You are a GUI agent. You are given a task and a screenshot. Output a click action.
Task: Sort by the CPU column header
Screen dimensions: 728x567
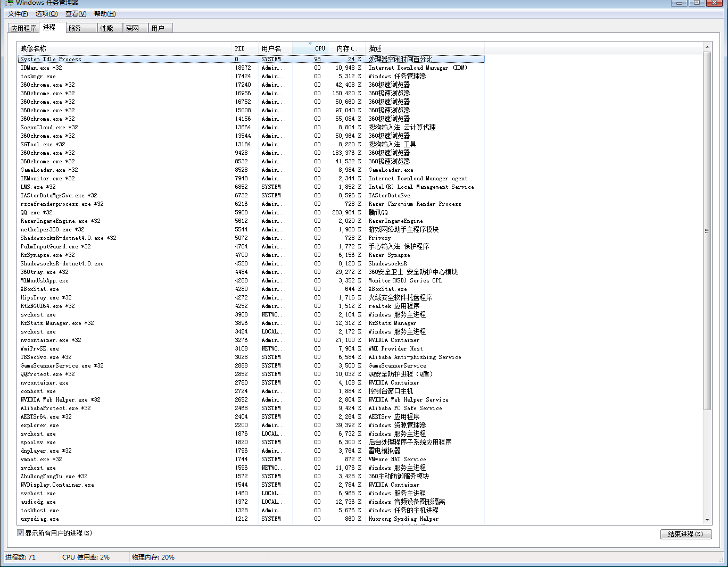(311, 48)
